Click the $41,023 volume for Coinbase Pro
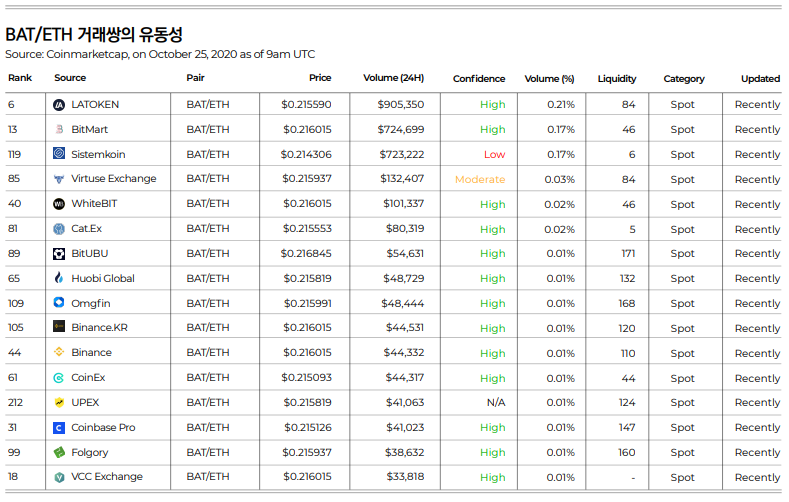Viewport: 789px width, 502px height. (405, 428)
